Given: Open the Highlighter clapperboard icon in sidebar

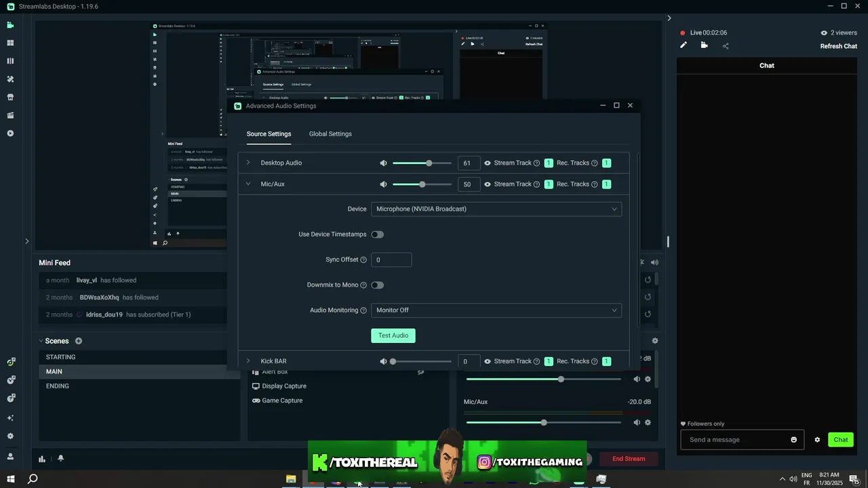Looking at the screenshot, I should (10, 115).
